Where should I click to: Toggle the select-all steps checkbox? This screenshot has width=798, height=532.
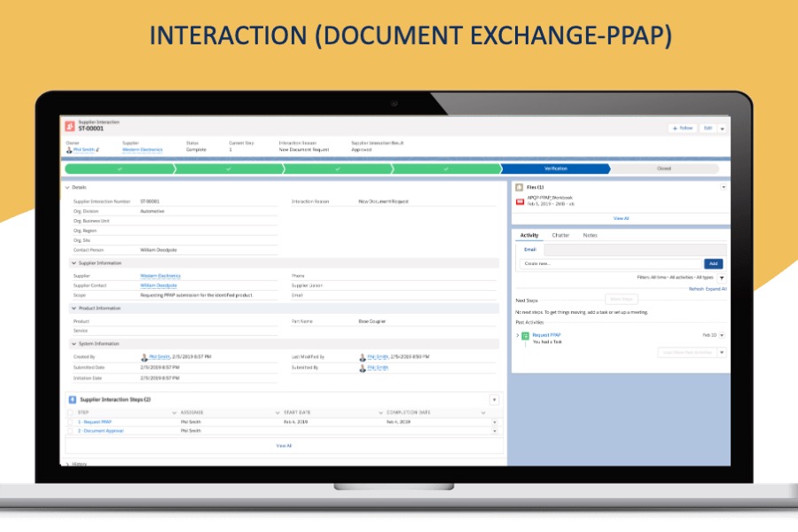point(70,412)
